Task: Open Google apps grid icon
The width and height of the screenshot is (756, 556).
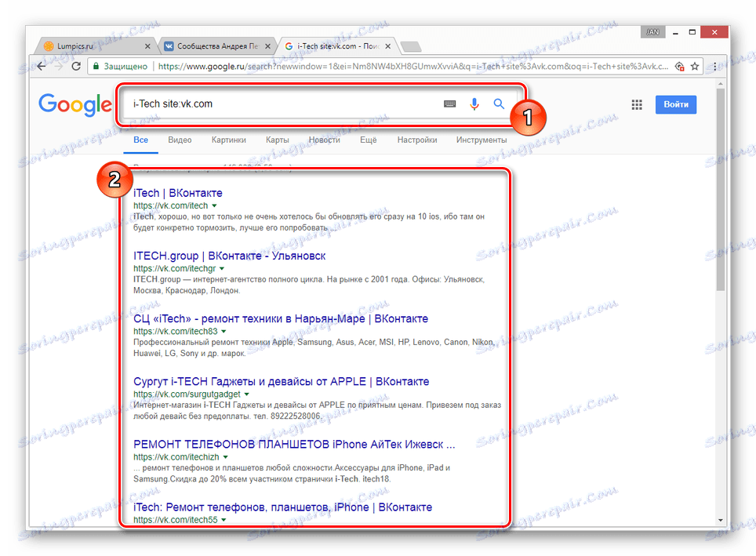Action: click(637, 104)
